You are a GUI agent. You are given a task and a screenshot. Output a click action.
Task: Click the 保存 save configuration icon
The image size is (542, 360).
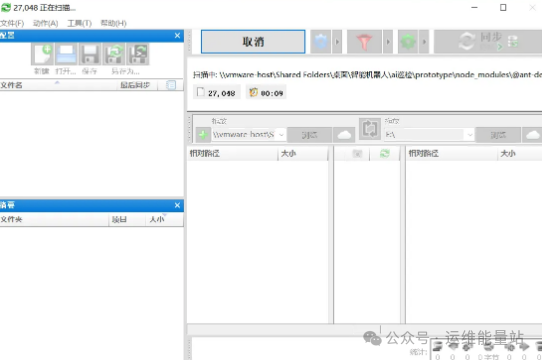tap(90, 54)
